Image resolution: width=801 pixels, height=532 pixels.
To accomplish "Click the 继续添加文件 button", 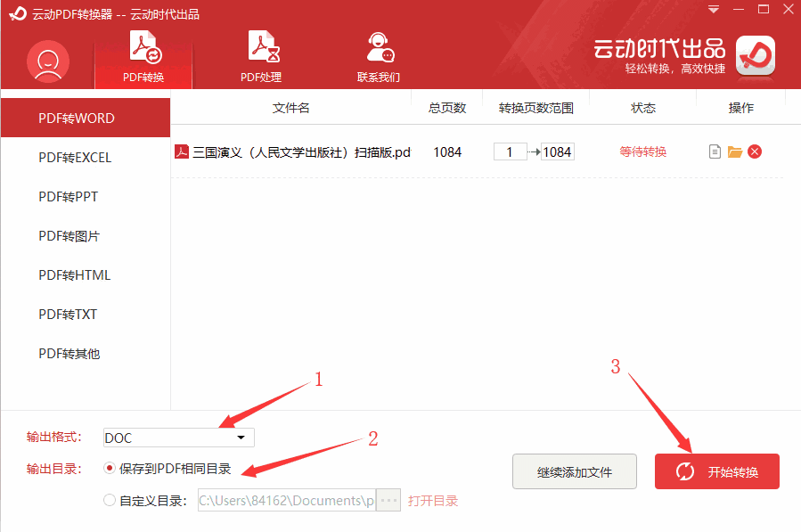I will click(x=575, y=471).
